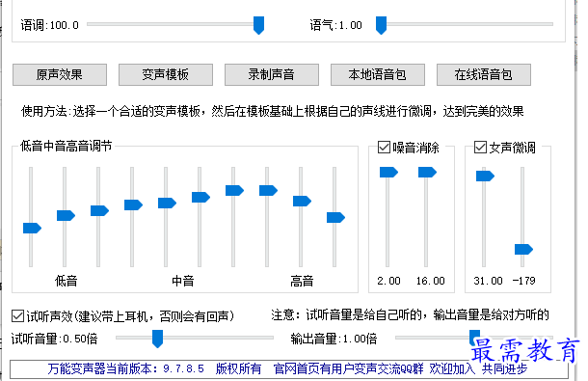Image resolution: width=588 pixels, height=381 pixels.
Task: Click the 原声效果 button
Action: click(60, 74)
